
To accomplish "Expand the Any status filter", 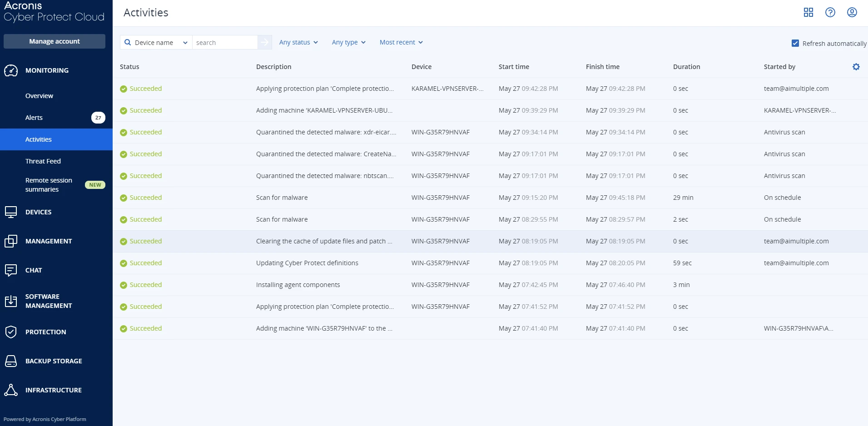I will click(x=298, y=42).
